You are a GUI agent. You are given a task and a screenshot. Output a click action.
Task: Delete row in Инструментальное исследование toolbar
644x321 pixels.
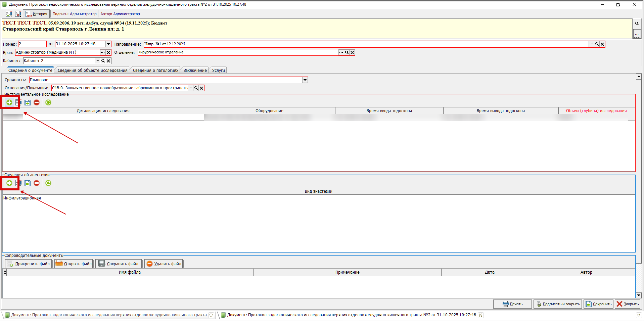(x=37, y=102)
